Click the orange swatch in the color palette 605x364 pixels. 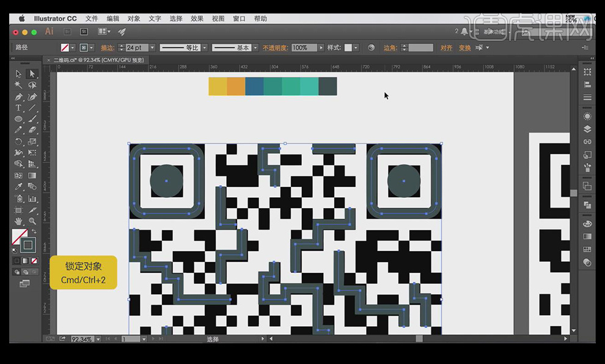[236, 86]
